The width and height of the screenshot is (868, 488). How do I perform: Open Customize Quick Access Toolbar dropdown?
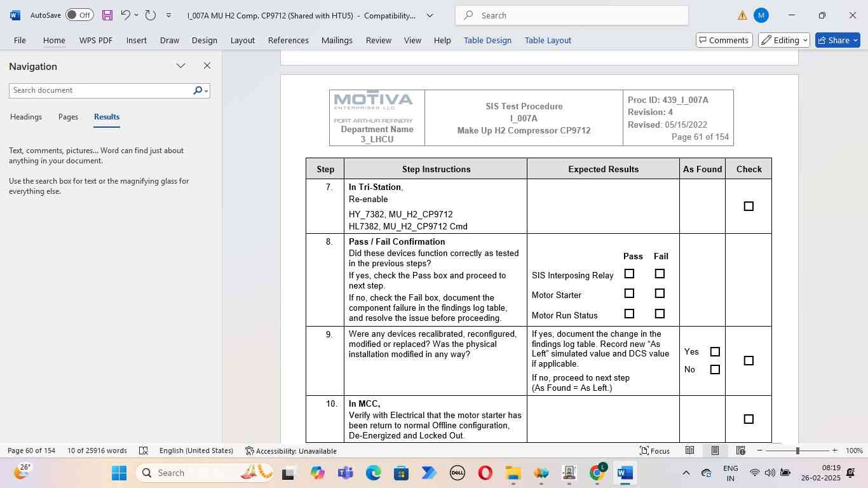point(168,15)
